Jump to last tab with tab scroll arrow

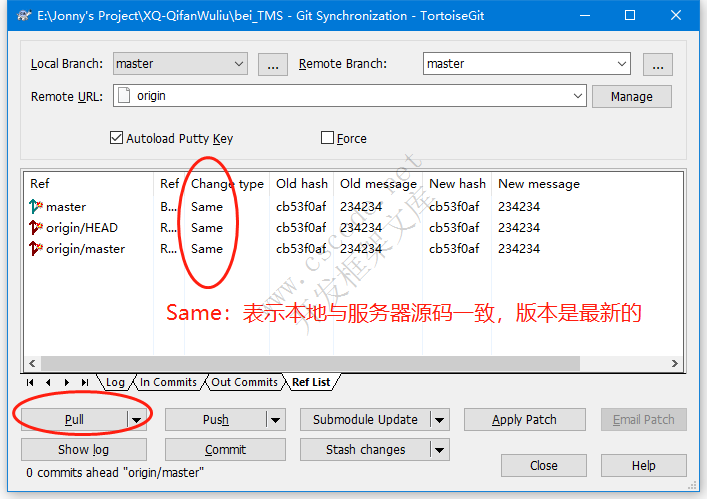coord(85,382)
